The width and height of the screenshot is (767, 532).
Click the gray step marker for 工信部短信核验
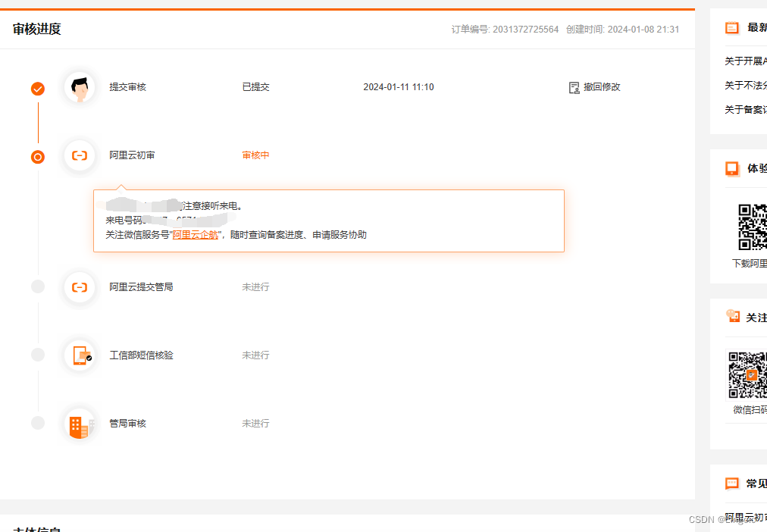38,355
